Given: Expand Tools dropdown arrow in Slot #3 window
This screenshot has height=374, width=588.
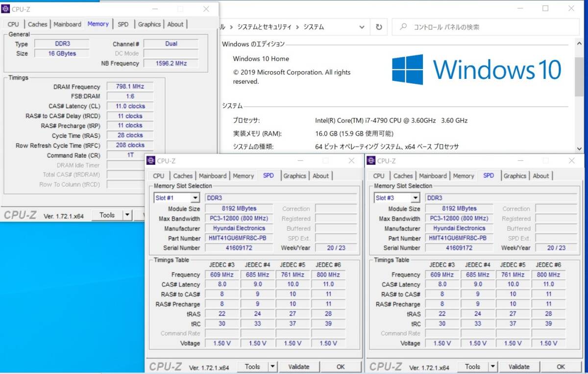Looking at the screenshot, I should tap(492, 366).
